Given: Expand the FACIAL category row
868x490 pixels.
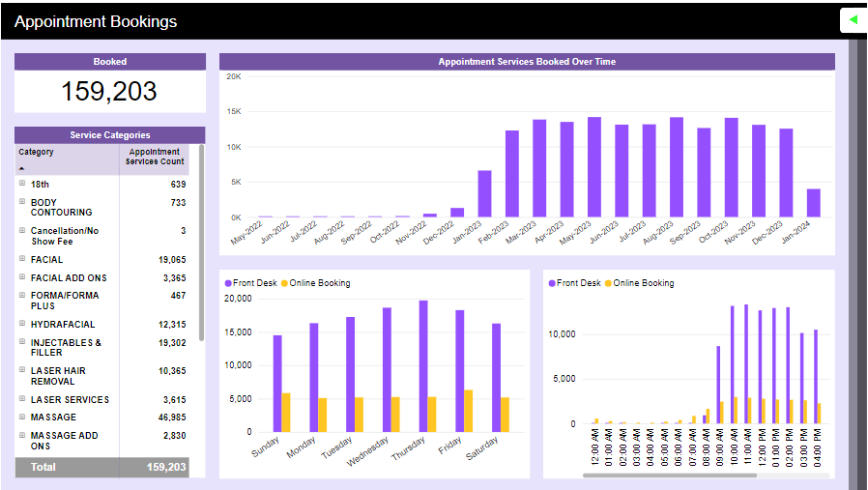Looking at the screenshot, I should click(x=22, y=260).
